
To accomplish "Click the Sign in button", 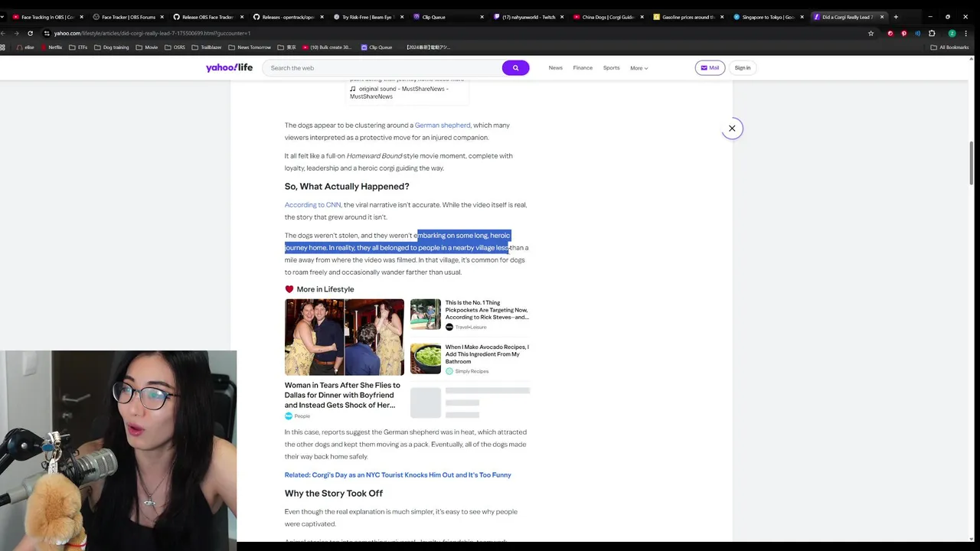I will click(x=743, y=68).
